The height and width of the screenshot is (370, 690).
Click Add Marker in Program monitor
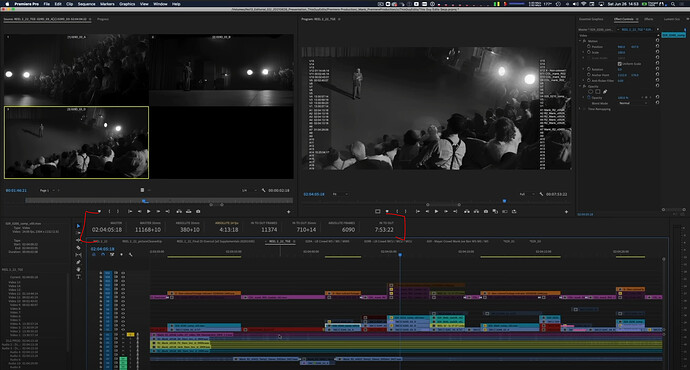(x=387, y=212)
